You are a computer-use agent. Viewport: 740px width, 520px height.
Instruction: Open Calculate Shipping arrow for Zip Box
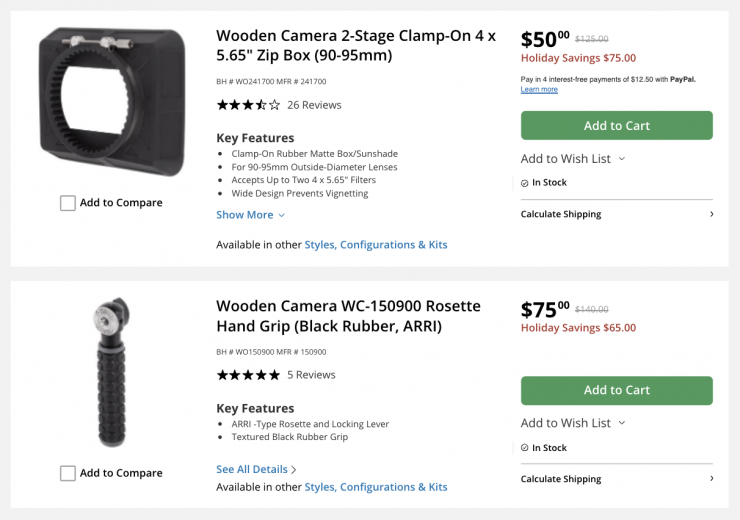(x=711, y=214)
